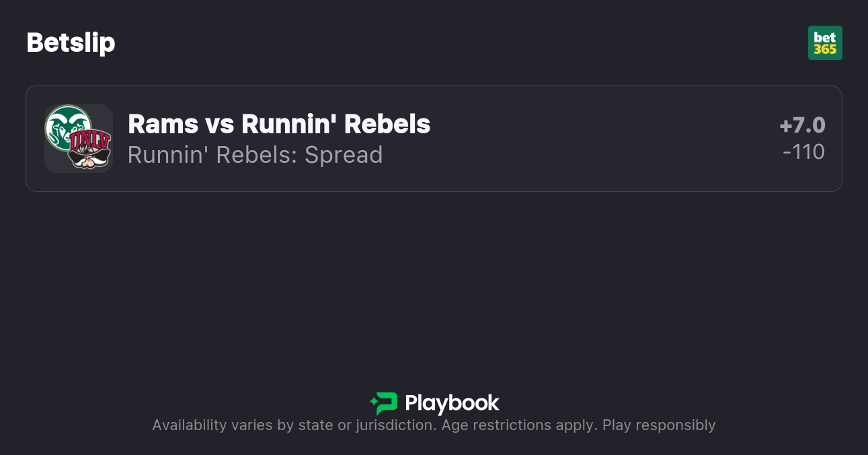Select the +7.0 spread value
868x455 pixels.
(802, 125)
